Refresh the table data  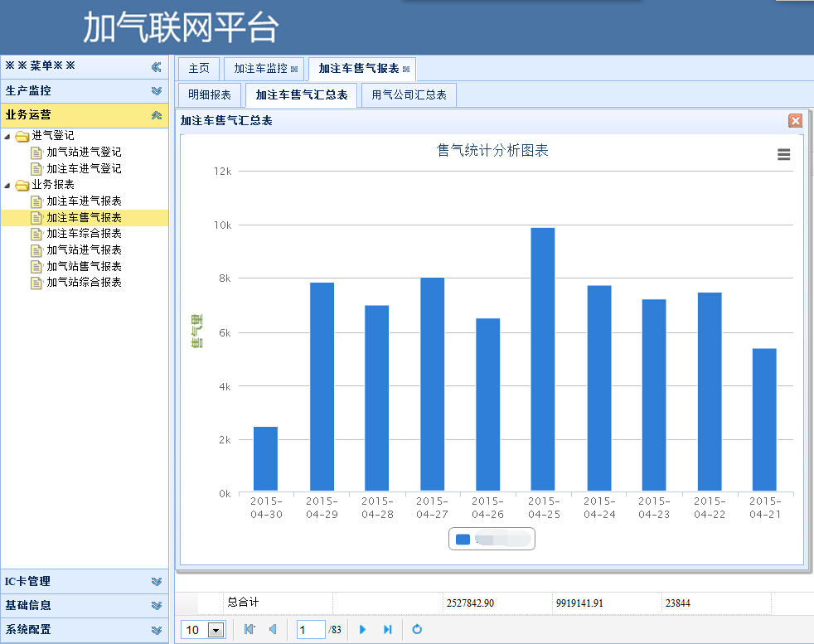click(x=417, y=630)
